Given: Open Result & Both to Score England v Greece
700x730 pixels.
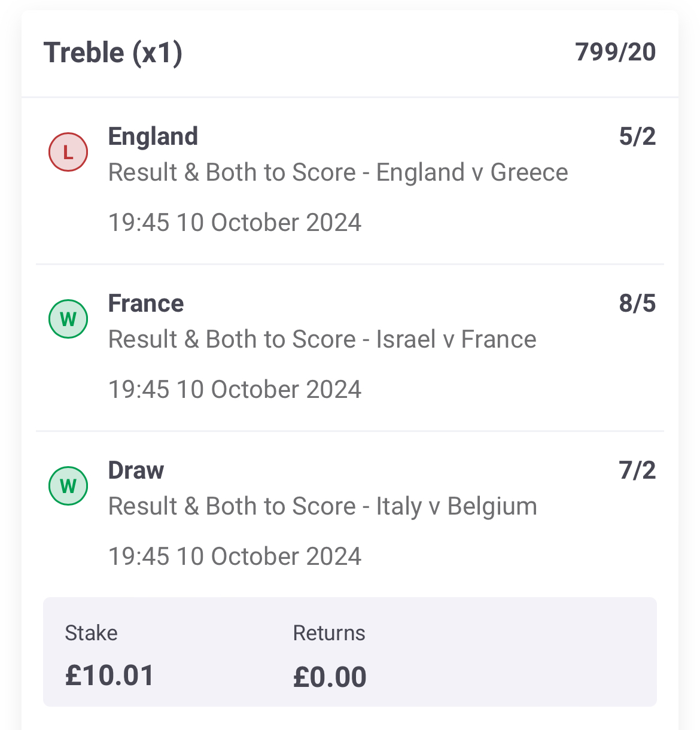Looking at the screenshot, I should pos(338,172).
